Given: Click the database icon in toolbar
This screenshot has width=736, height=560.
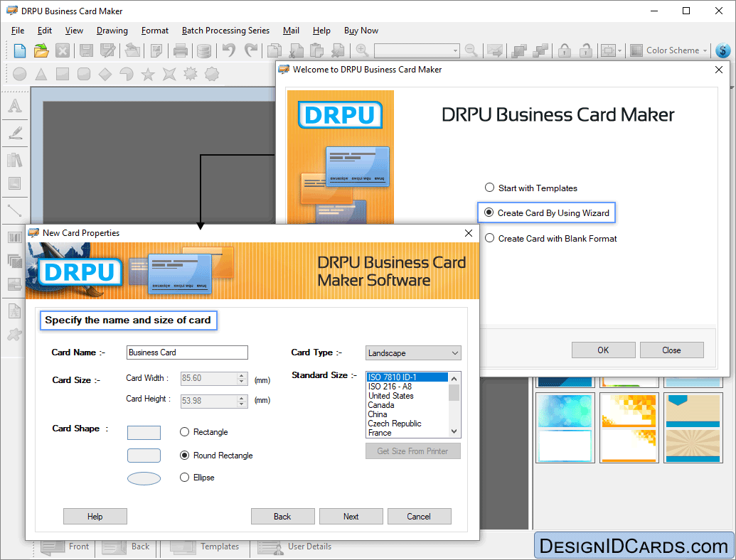Looking at the screenshot, I should click(203, 50).
